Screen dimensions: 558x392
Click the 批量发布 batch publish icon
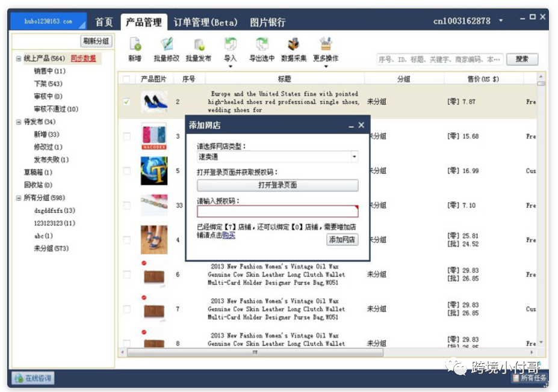coord(199,44)
